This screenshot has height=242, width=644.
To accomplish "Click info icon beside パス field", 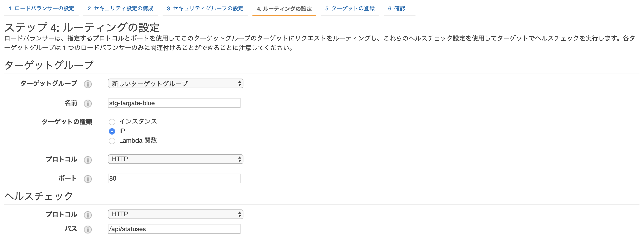I will [x=88, y=229].
